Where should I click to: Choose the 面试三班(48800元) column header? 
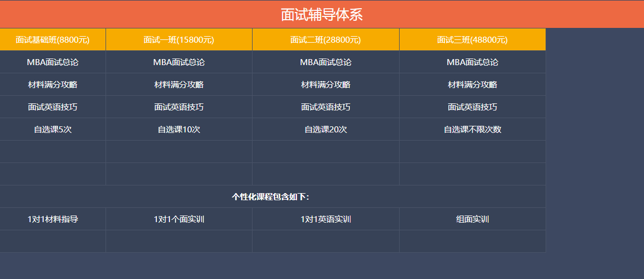pos(472,39)
